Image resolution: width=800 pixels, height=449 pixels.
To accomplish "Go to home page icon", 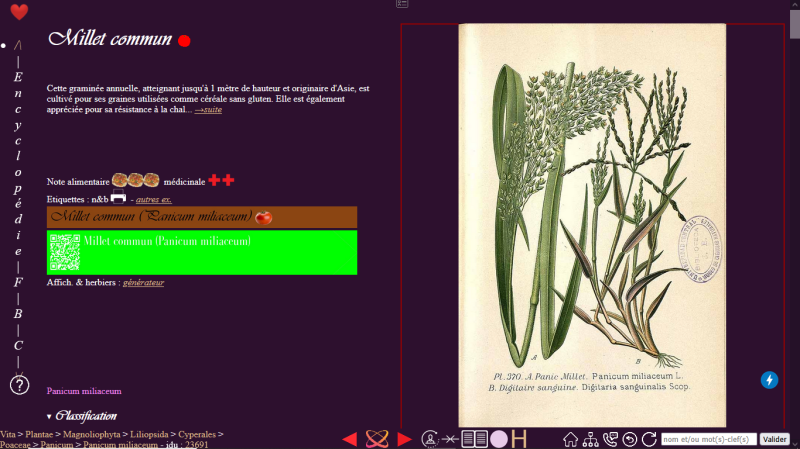I will pos(570,439).
